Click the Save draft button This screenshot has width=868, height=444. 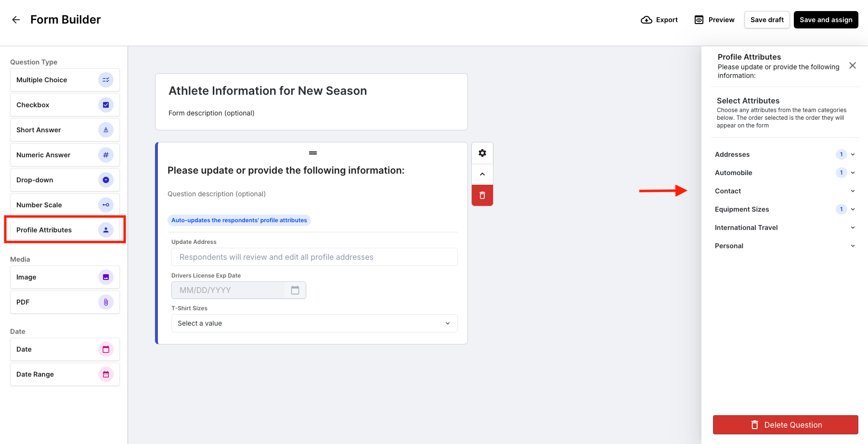766,20
